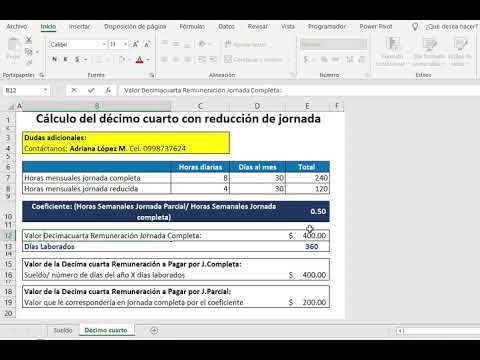Click the fill color bucket icon
Image resolution: width=480 pixels, height=360 pixels.
[x=122, y=60]
